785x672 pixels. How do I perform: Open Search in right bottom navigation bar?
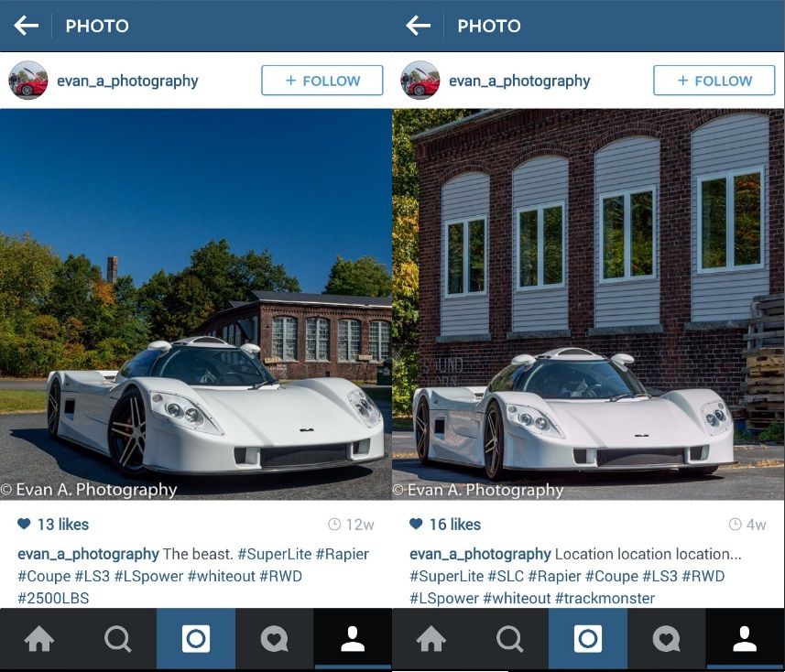[509, 638]
